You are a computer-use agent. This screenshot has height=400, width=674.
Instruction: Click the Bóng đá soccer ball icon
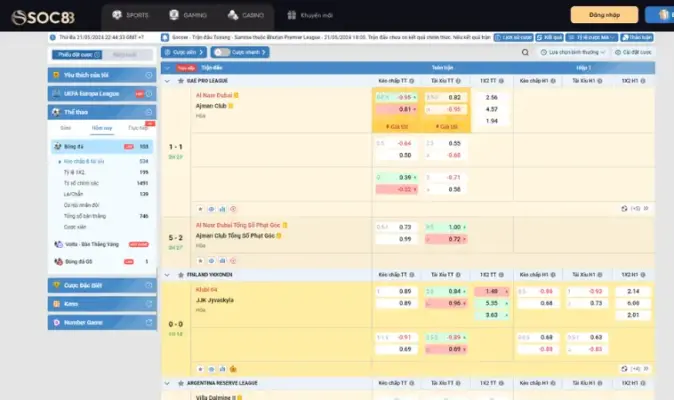pos(57,146)
